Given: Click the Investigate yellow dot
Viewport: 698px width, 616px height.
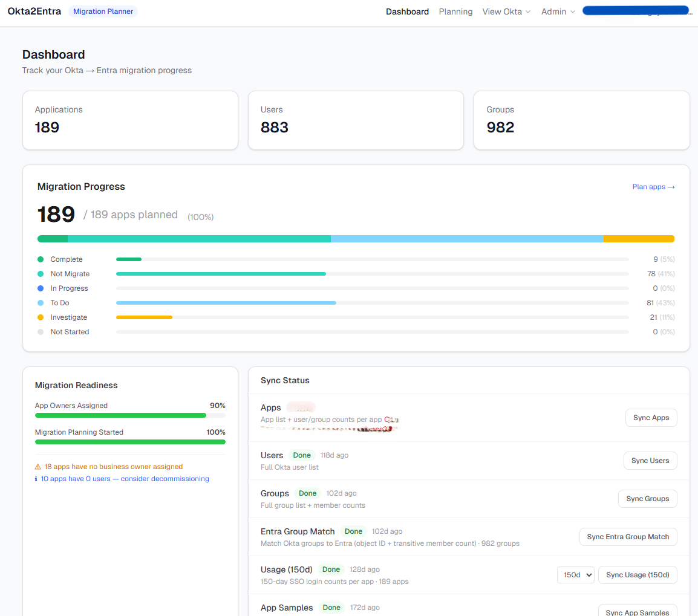Looking at the screenshot, I should pyautogui.click(x=41, y=317).
